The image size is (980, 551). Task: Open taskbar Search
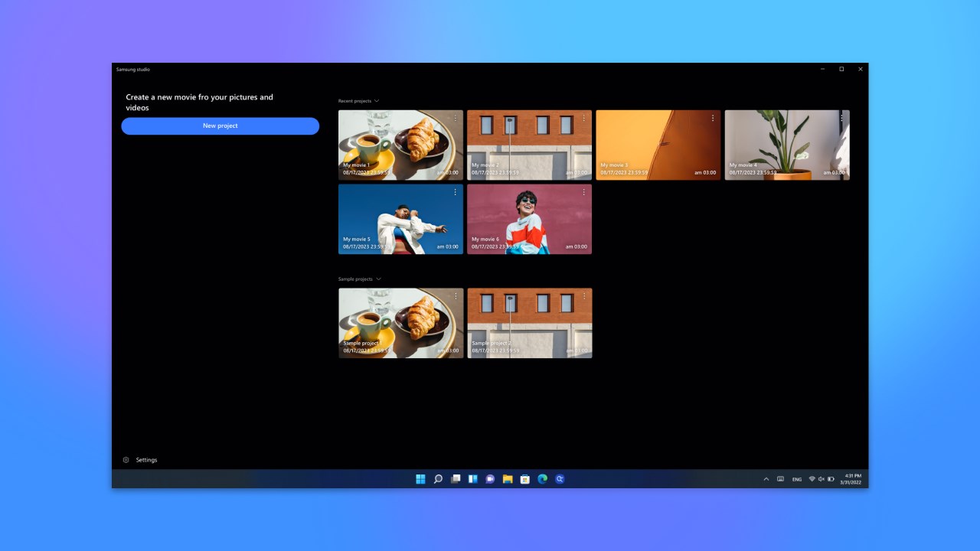(438, 479)
